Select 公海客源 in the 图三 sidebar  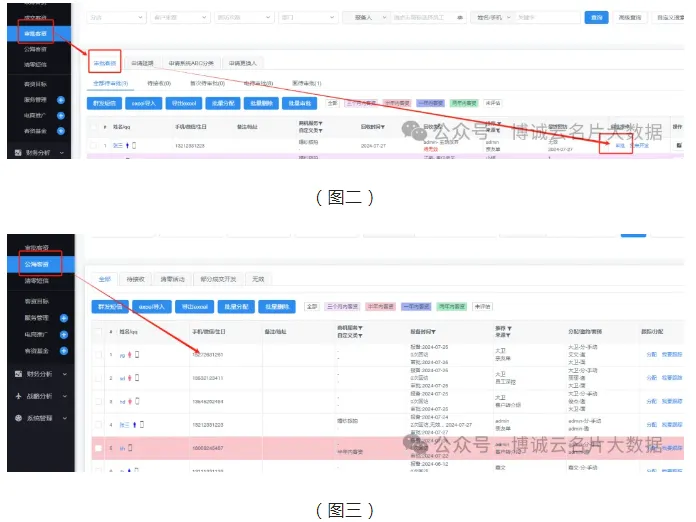[36, 264]
